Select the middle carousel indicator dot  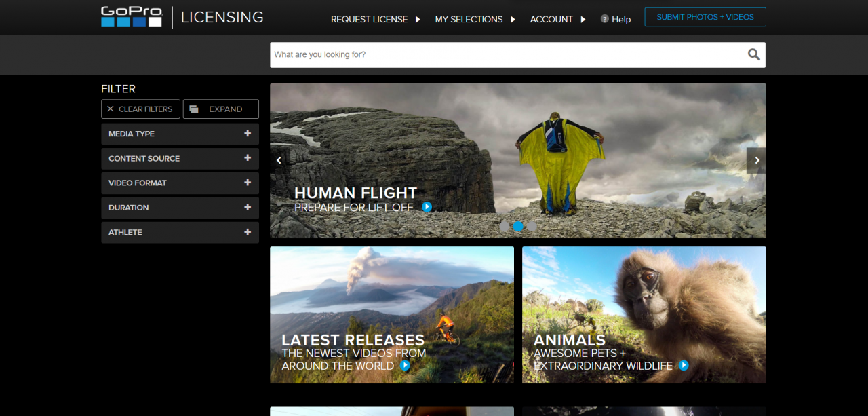tap(518, 227)
